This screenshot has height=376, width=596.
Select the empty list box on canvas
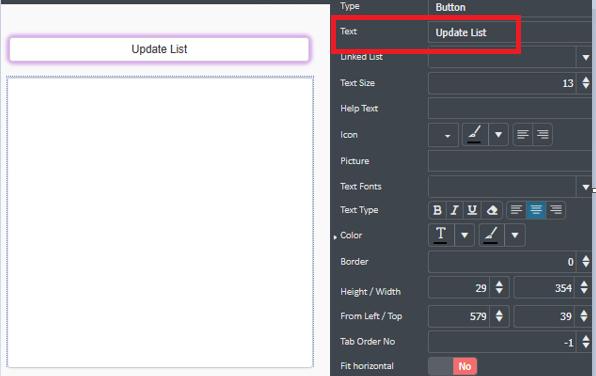pos(160,222)
